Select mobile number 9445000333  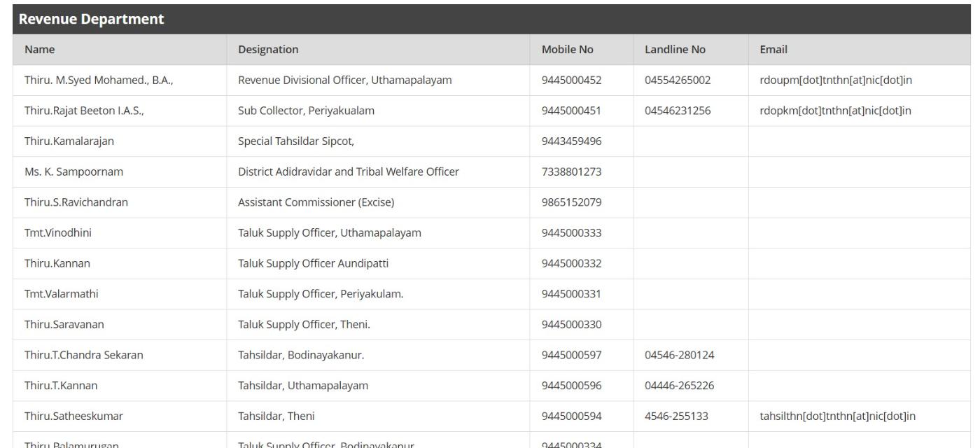point(571,233)
